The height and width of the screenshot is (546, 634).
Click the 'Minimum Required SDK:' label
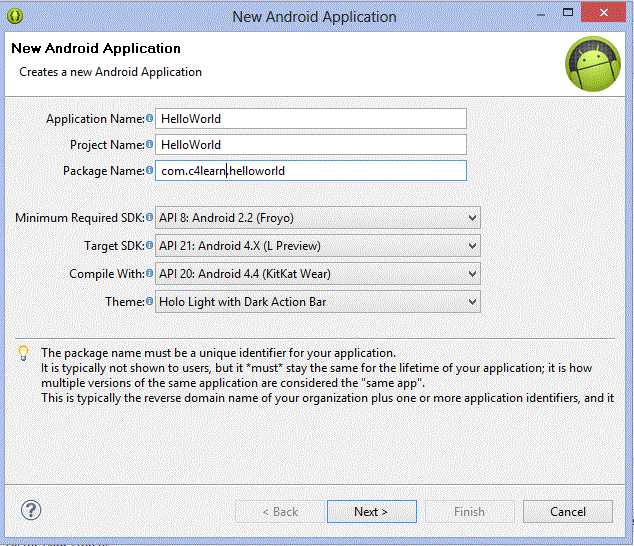pos(80,218)
